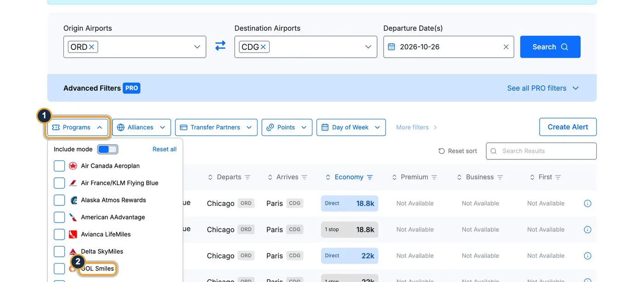Click American AAdvantage logo icon
This screenshot has height=282, width=644.
coord(73,217)
